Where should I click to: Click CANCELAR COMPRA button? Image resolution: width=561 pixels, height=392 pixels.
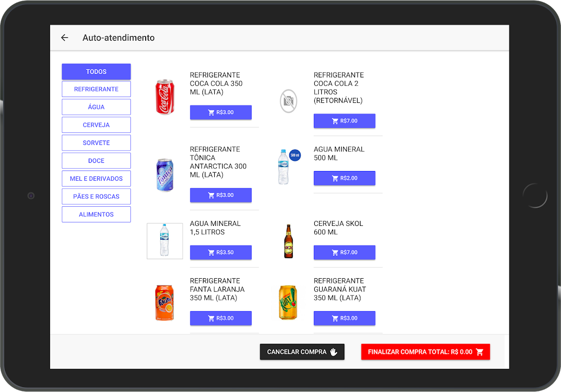pyautogui.click(x=302, y=352)
